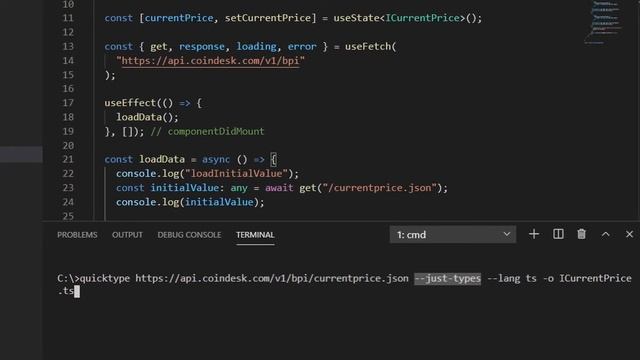Click highlighted --just-types in terminal
Image resolution: width=640 pixels, height=360 pixels.
pos(447,278)
